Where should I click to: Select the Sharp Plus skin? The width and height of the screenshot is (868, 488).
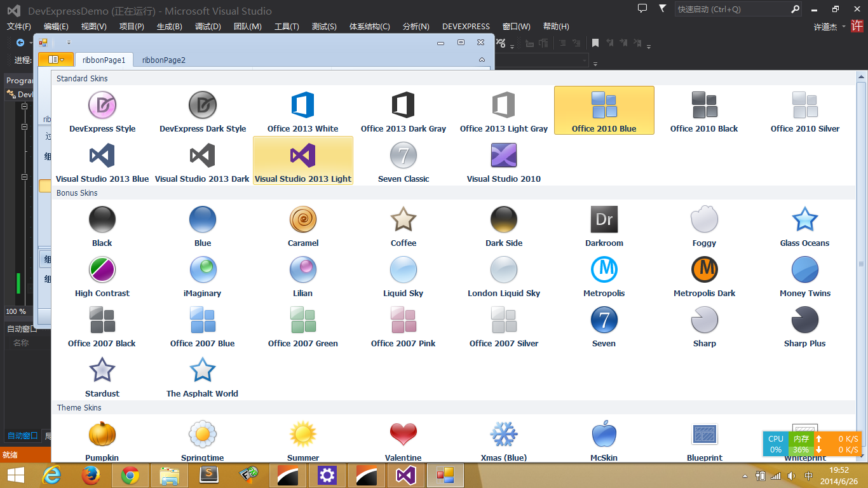tap(805, 325)
